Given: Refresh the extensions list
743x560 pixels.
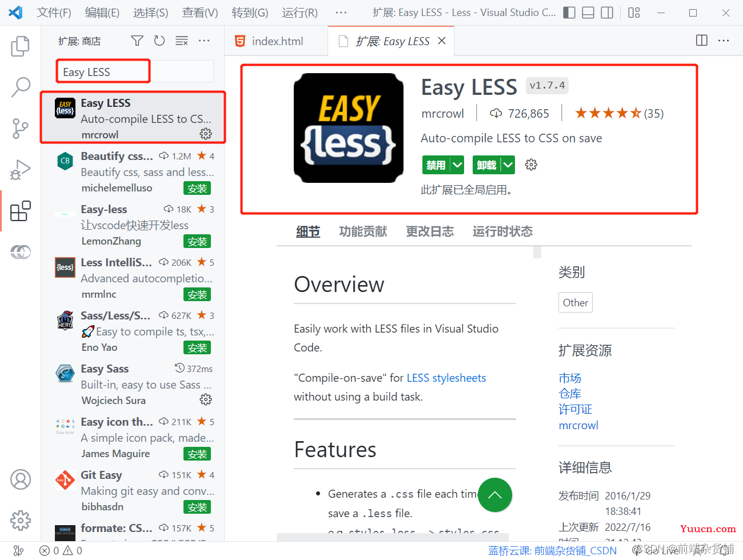Looking at the screenshot, I should pyautogui.click(x=159, y=41).
